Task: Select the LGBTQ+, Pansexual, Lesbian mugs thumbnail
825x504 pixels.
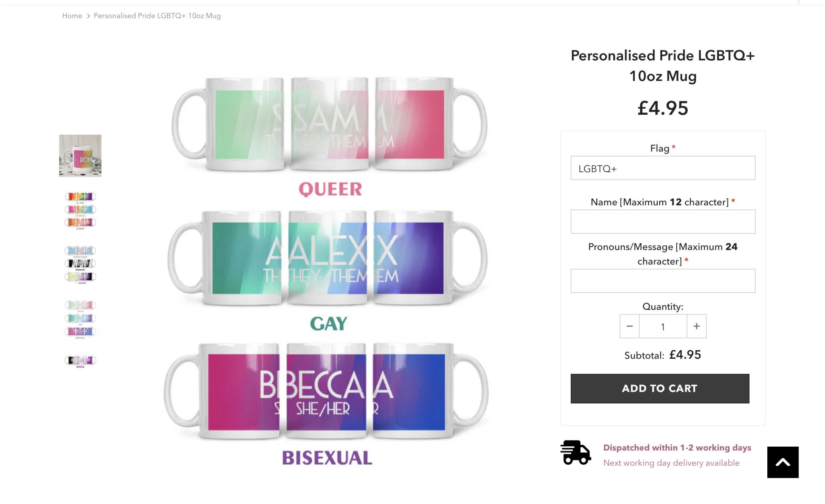Action: click(x=80, y=210)
